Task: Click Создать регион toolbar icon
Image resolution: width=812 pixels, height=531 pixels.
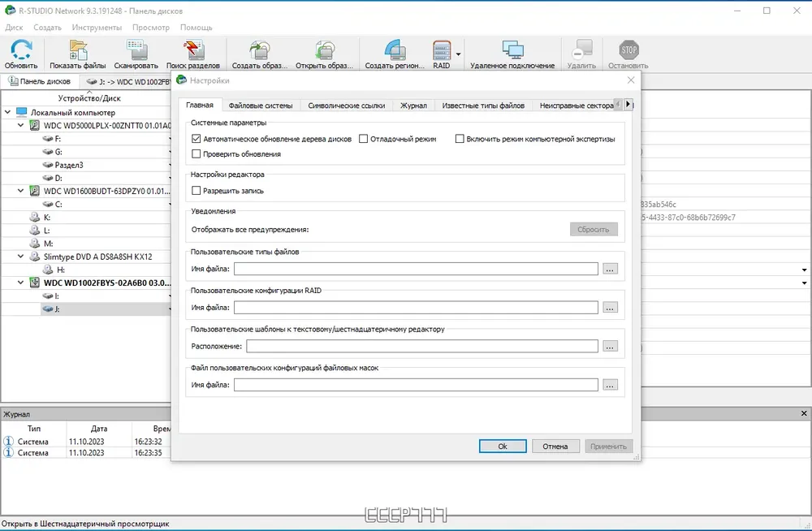Action: (395, 54)
